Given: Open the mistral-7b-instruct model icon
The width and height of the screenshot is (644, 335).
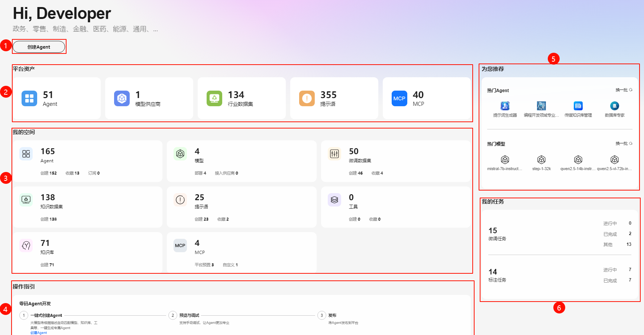Looking at the screenshot, I should (x=505, y=160).
